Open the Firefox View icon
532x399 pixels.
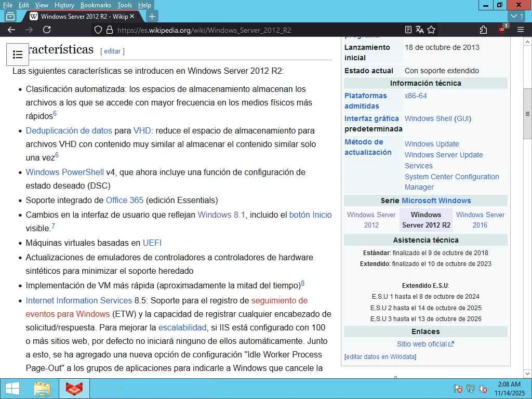click(10, 16)
